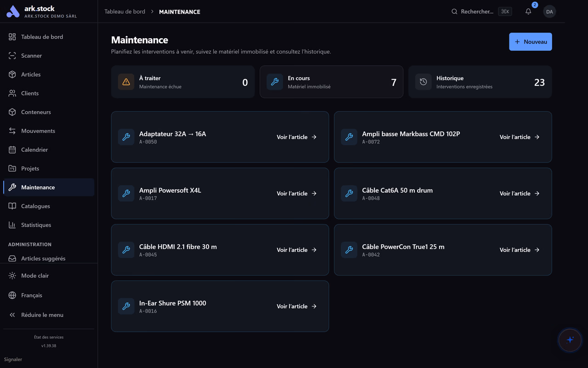This screenshot has height=368, width=588.
Task: Click the Maintenance wrench icon in sidebar
Action: tap(12, 188)
